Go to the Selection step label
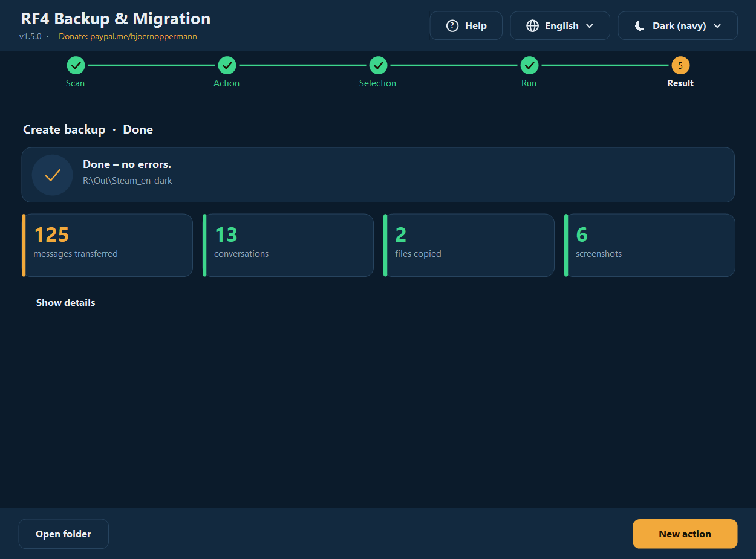756x559 pixels. (x=378, y=83)
